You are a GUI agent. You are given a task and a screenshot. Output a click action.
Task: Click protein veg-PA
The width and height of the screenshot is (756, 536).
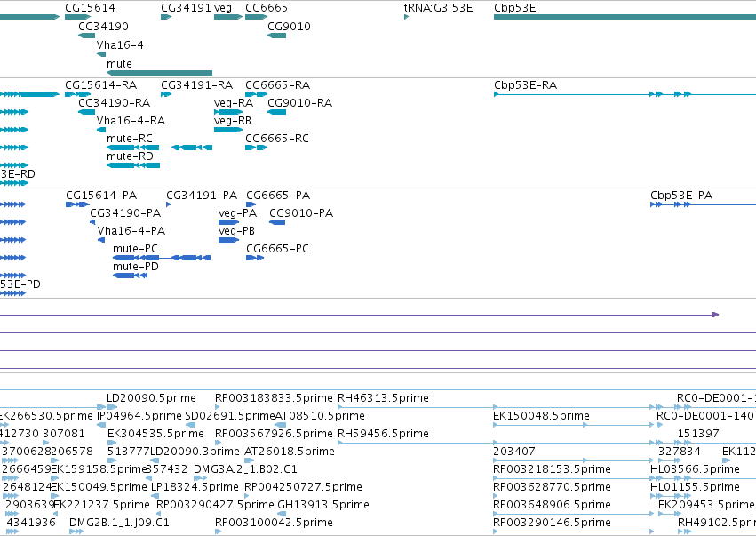[x=237, y=213]
